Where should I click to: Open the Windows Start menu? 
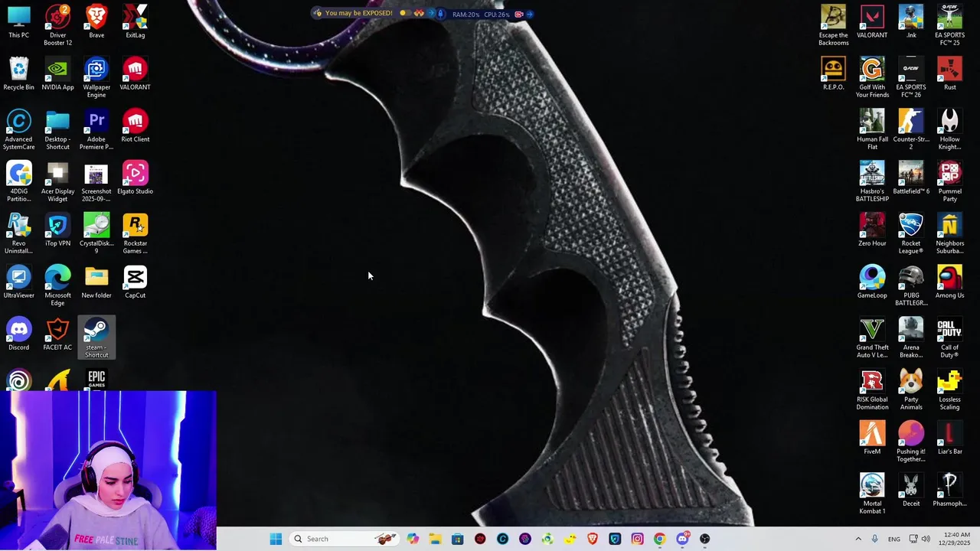click(x=276, y=539)
